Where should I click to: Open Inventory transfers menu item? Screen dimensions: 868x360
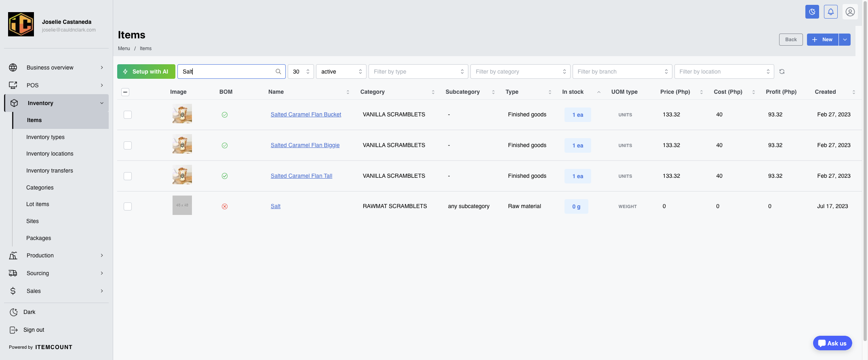(x=50, y=171)
